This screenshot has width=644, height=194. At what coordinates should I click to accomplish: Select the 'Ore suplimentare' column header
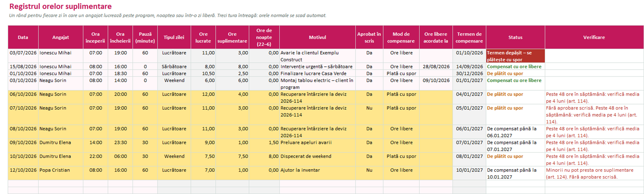pos(232,37)
